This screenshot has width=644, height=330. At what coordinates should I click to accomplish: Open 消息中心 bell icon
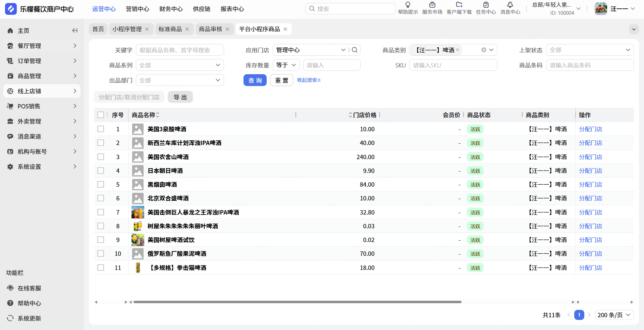coord(510,5)
